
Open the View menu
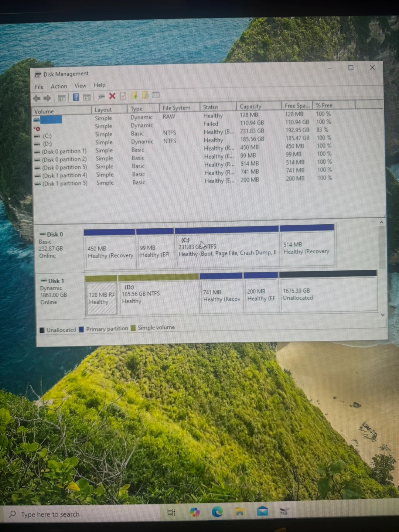click(80, 86)
